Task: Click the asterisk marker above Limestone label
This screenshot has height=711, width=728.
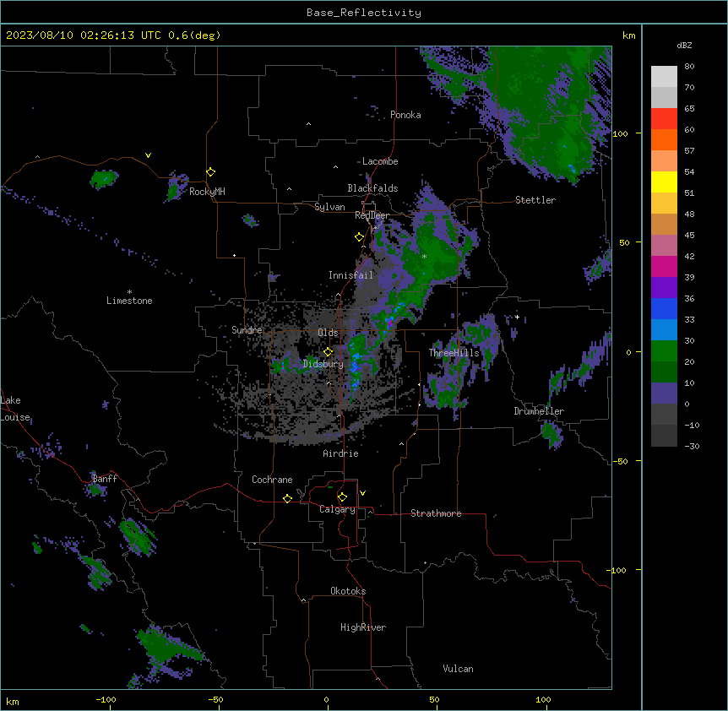Action: pyautogui.click(x=129, y=292)
